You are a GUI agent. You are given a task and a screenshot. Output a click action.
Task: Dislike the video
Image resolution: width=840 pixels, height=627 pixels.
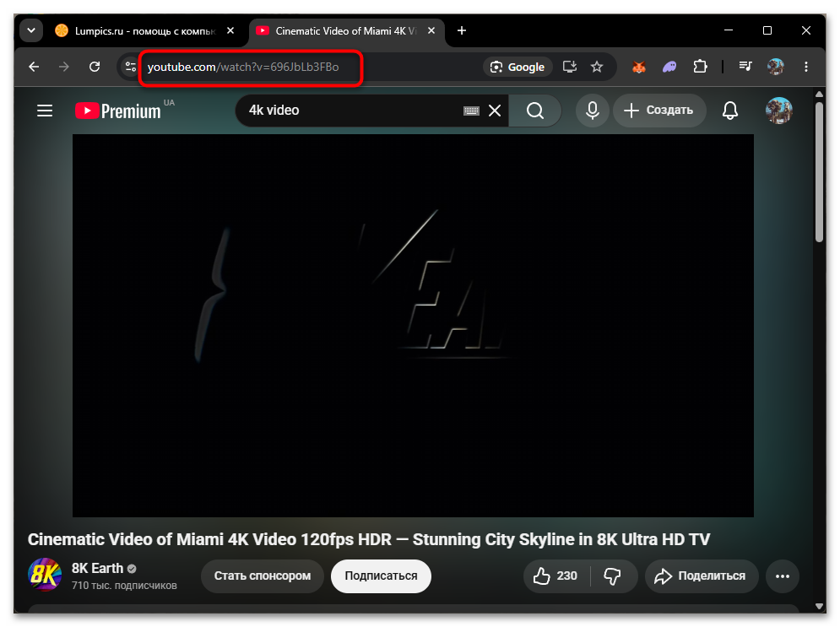(612, 576)
